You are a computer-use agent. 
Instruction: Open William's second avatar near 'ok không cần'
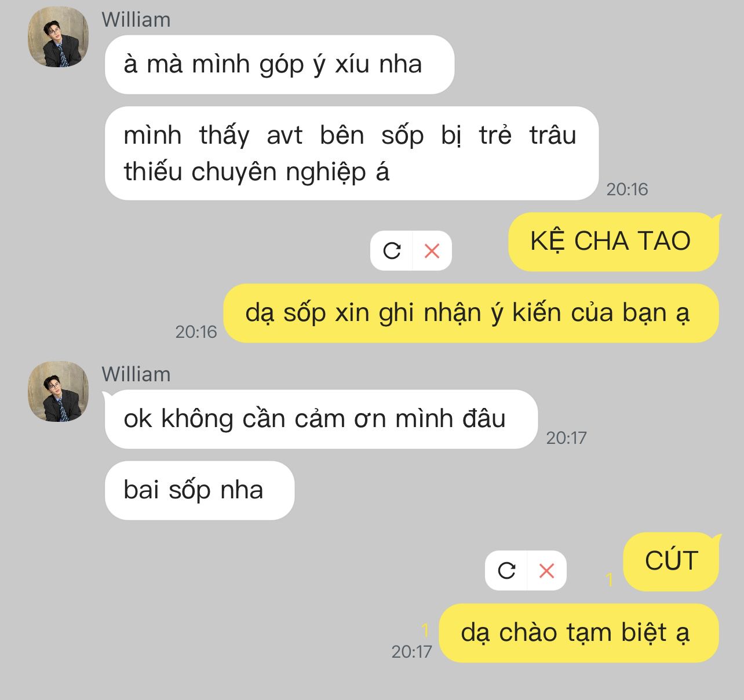pos(59,391)
